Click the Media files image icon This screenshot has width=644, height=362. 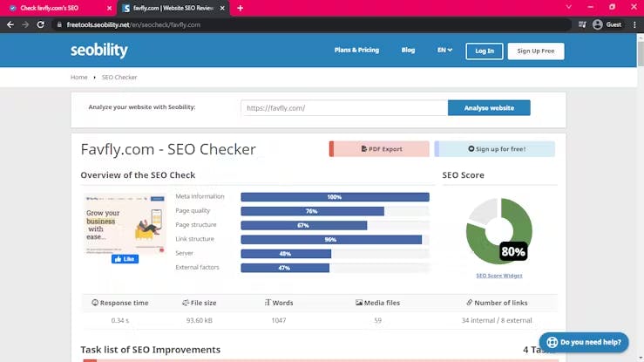click(x=358, y=303)
